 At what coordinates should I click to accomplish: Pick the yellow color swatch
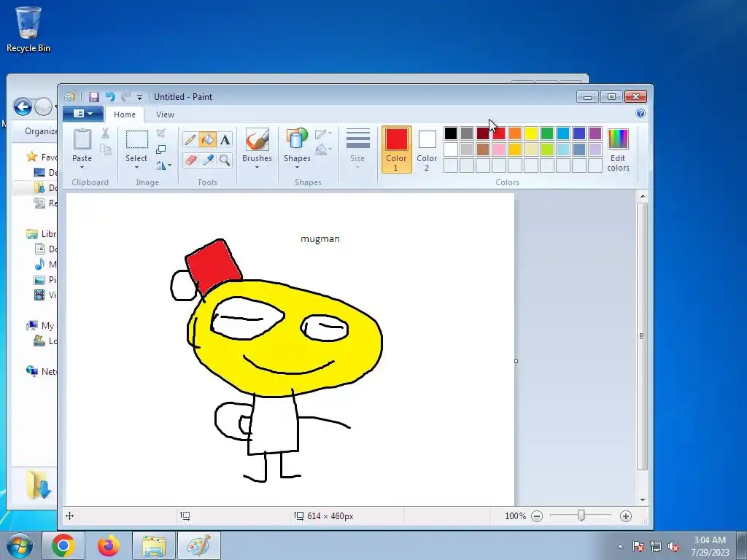[531, 133]
